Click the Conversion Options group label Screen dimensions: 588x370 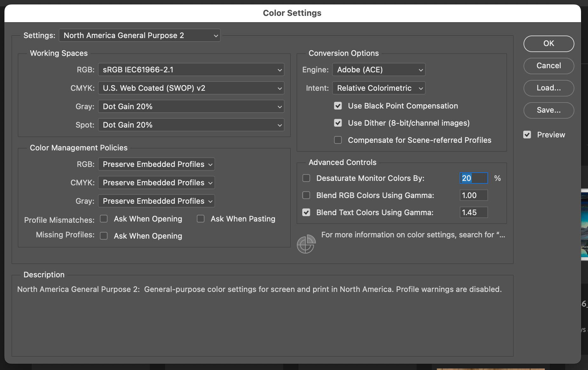point(344,53)
